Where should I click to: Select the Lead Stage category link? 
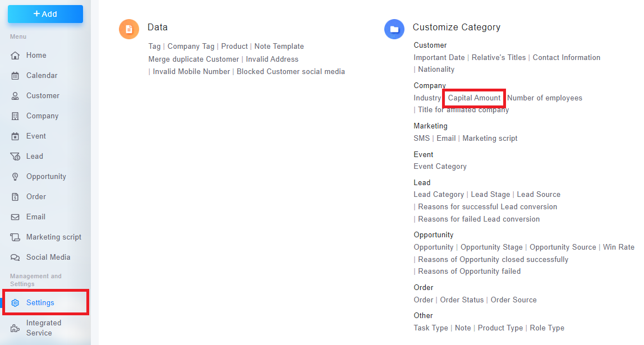[490, 194]
